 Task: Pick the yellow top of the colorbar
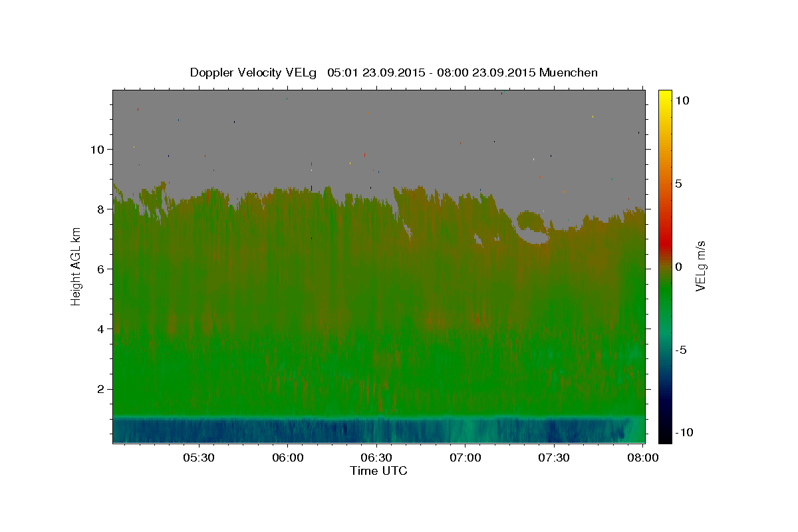pos(665,96)
